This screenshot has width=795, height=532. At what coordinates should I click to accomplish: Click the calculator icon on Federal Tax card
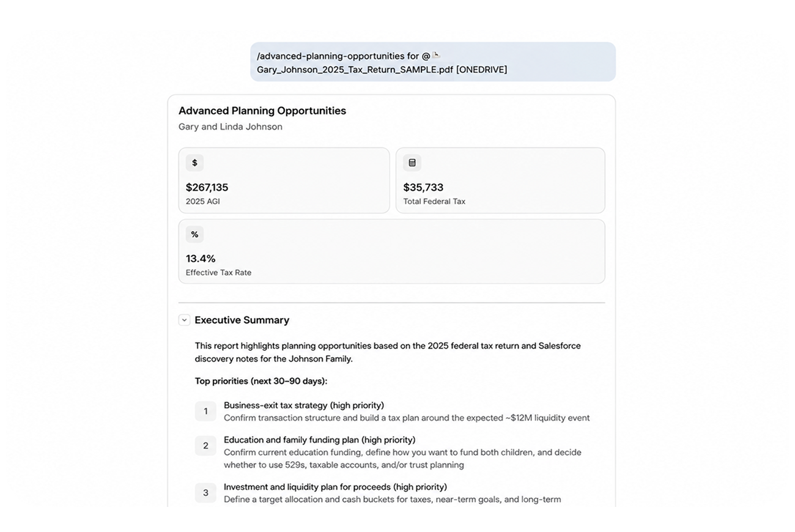412,163
